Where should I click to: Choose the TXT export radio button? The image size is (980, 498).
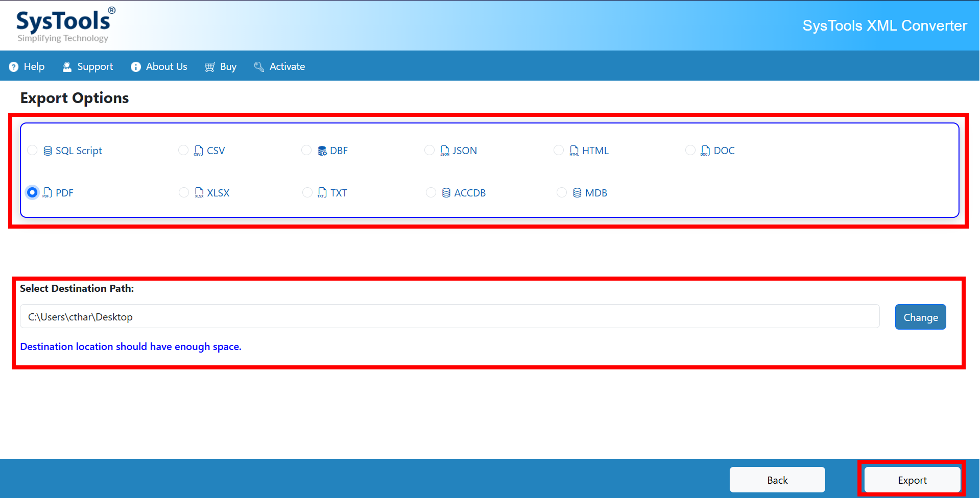point(307,192)
